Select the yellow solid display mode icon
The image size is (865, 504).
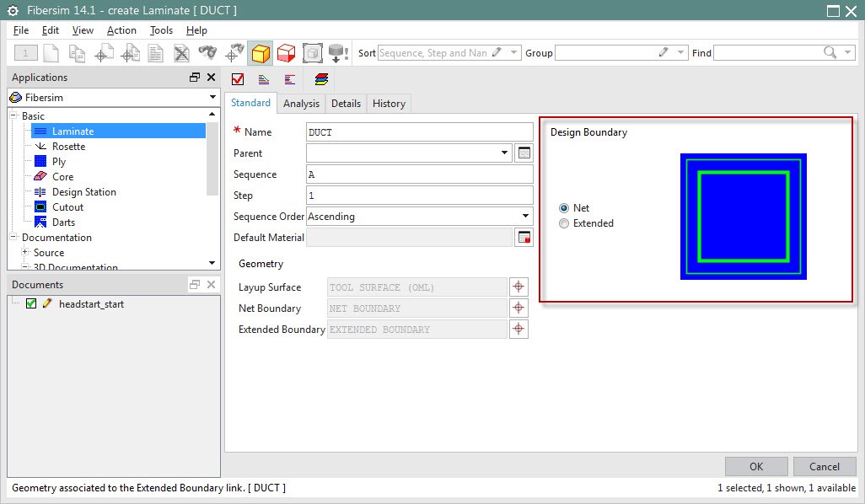[x=261, y=52]
